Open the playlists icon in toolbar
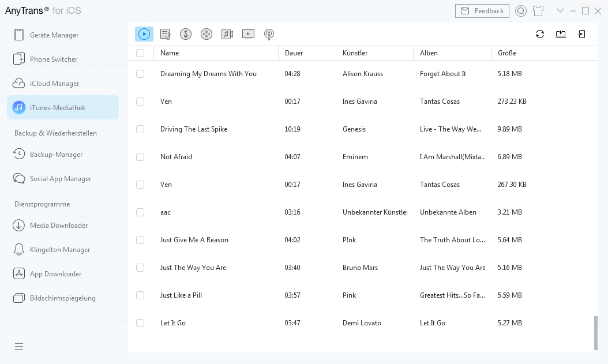This screenshot has height=364, width=608. pos(165,34)
